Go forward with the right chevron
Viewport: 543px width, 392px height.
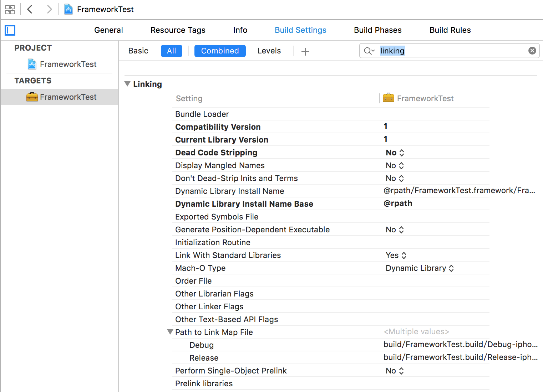pos(49,9)
